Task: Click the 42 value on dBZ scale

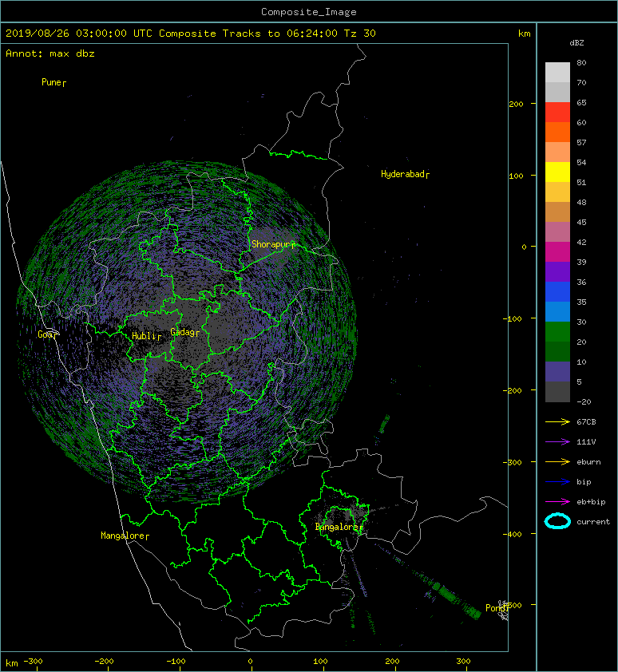Action: [x=581, y=242]
